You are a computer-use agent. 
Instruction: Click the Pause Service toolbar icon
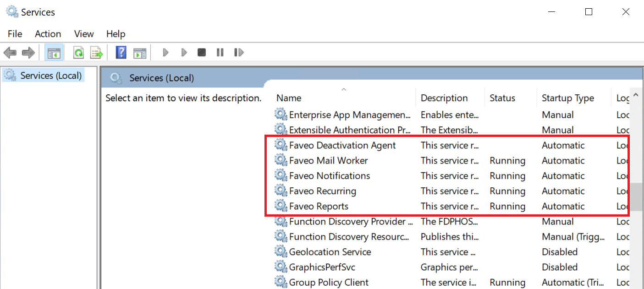[x=220, y=53]
